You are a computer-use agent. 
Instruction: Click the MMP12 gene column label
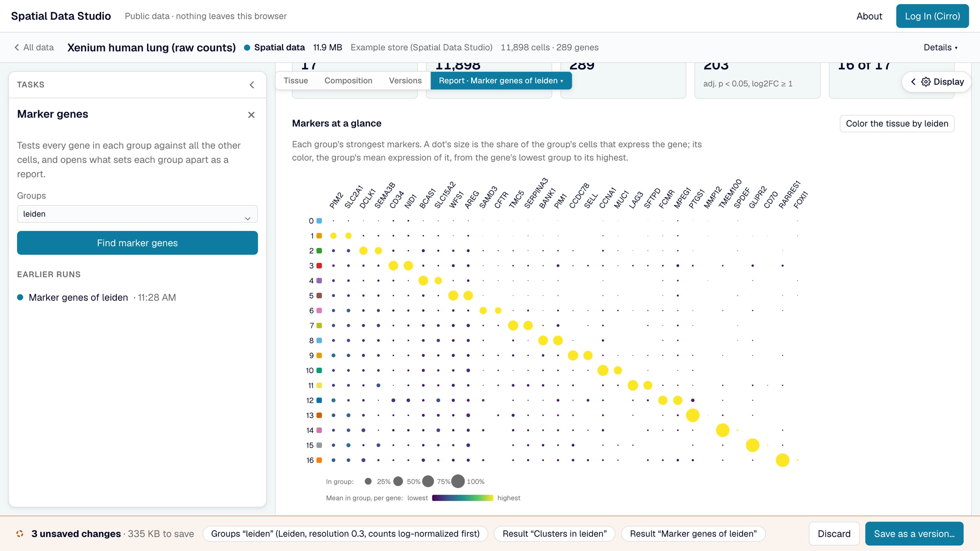click(713, 198)
